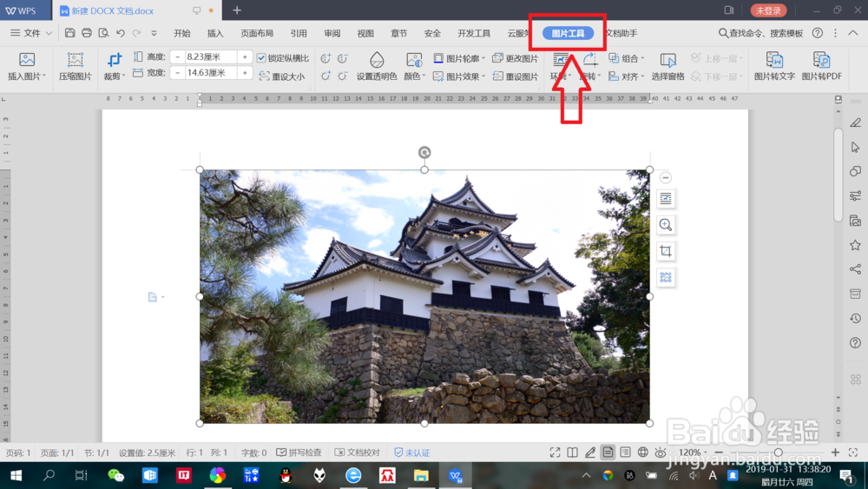This screenshot has height=489, width=868.
Task: Click the Save document icon
Action: pos(69,33)
